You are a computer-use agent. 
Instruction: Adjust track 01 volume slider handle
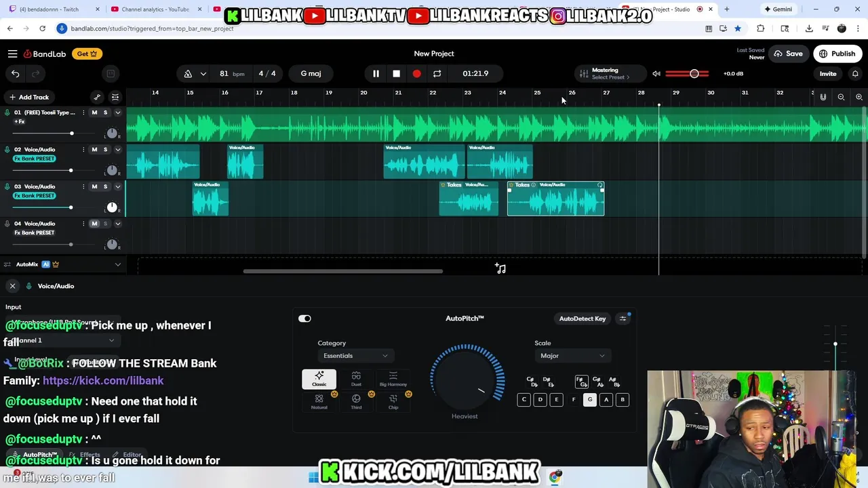[71, 134]
